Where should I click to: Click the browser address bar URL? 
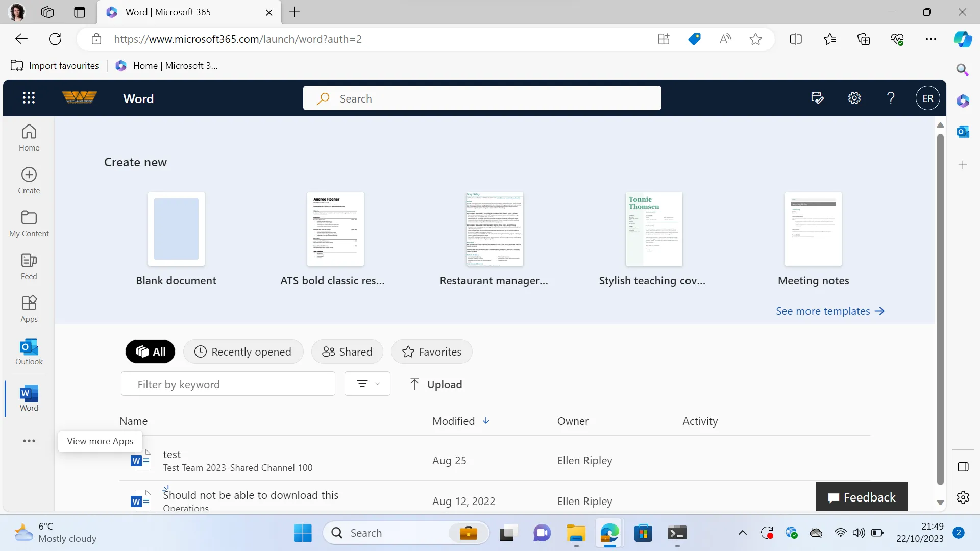[x=238, y=39]
